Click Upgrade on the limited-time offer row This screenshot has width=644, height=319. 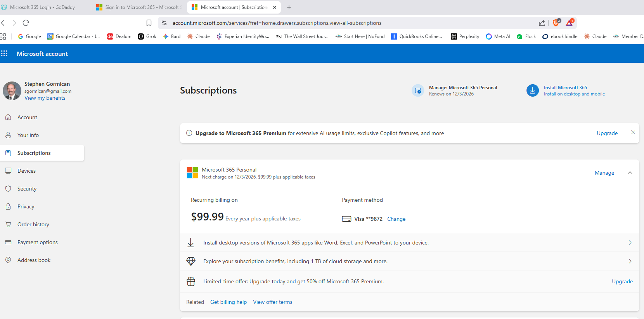click(622, 281)
